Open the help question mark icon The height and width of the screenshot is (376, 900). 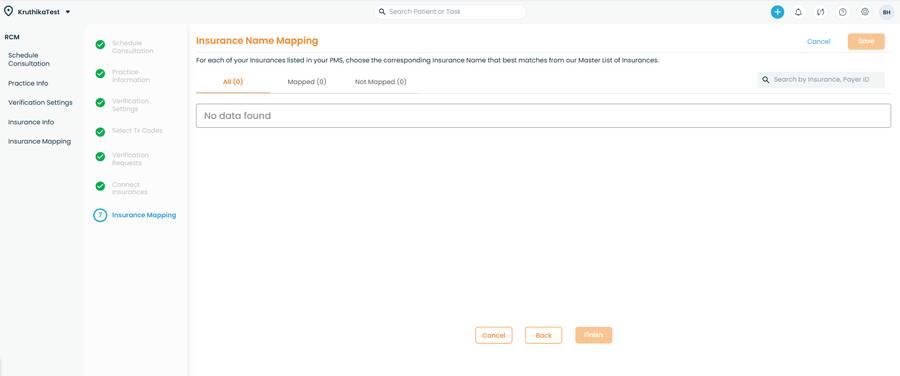click(843, 11)
